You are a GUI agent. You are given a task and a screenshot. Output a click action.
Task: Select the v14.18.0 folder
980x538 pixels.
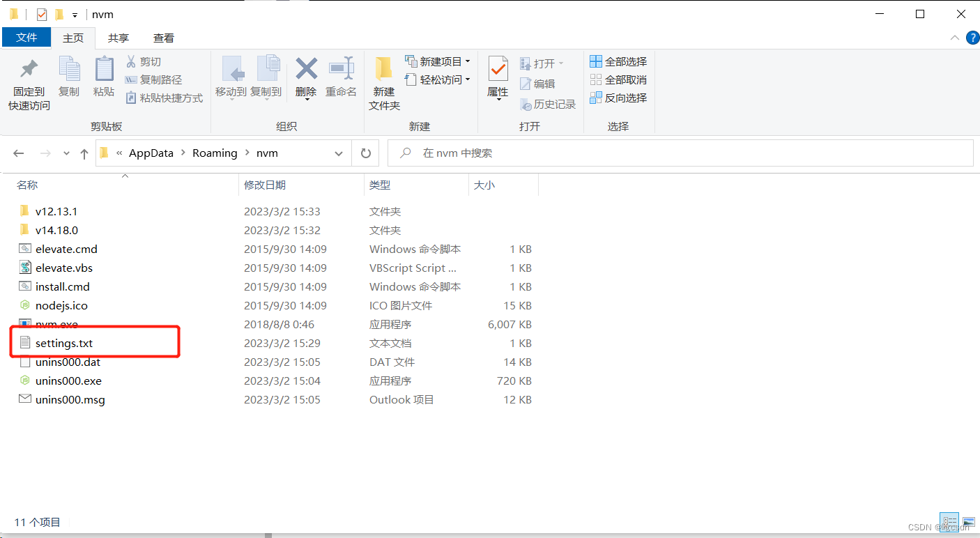(x=56, y=230)
